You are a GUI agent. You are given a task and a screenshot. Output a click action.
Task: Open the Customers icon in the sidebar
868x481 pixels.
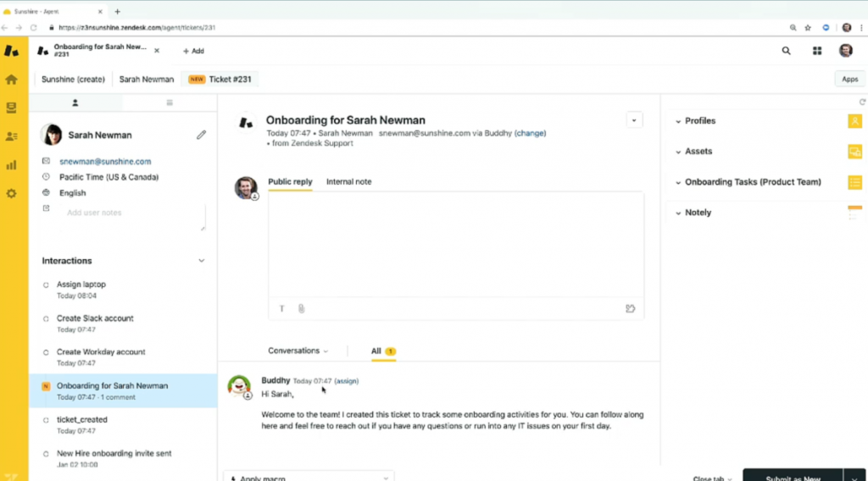point(11,136)
